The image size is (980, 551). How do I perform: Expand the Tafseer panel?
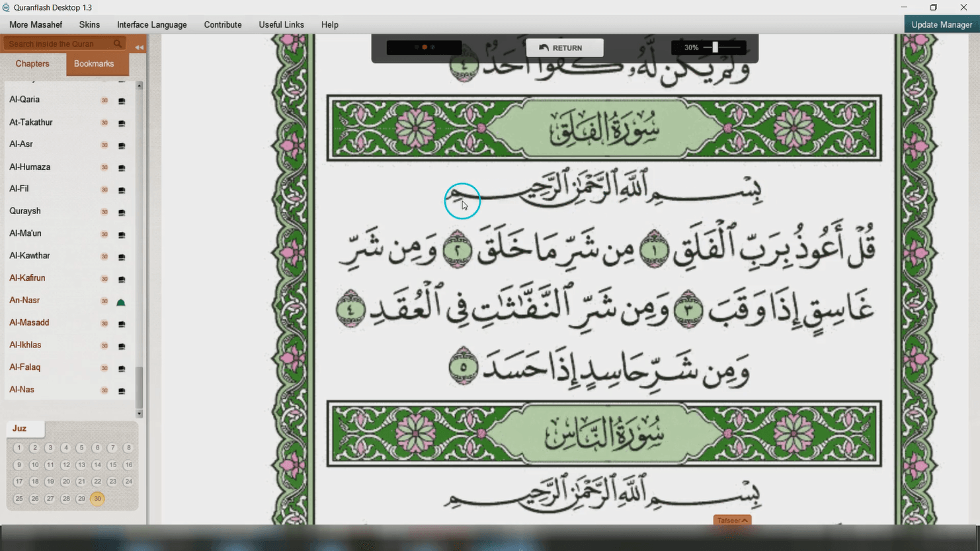click(x=732, y=521)
